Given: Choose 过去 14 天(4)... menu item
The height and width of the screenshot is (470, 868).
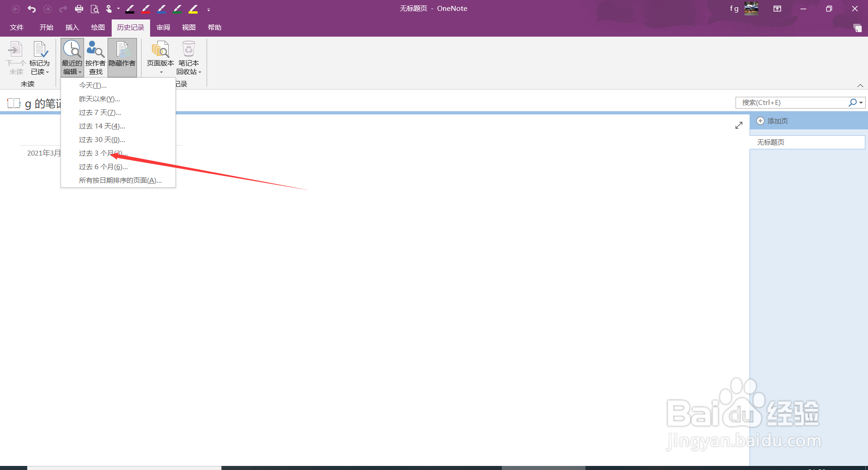Looking at the screenshot, I should click(x=118, y=126).
